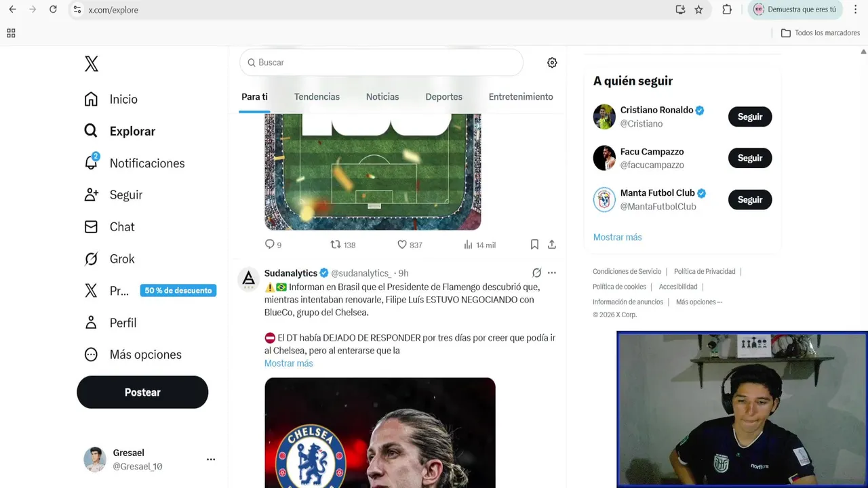This screenshot has height=488, width=868.
Task: Open Cristiano Ronaldo profile name
Action: (x=656, y=110)
